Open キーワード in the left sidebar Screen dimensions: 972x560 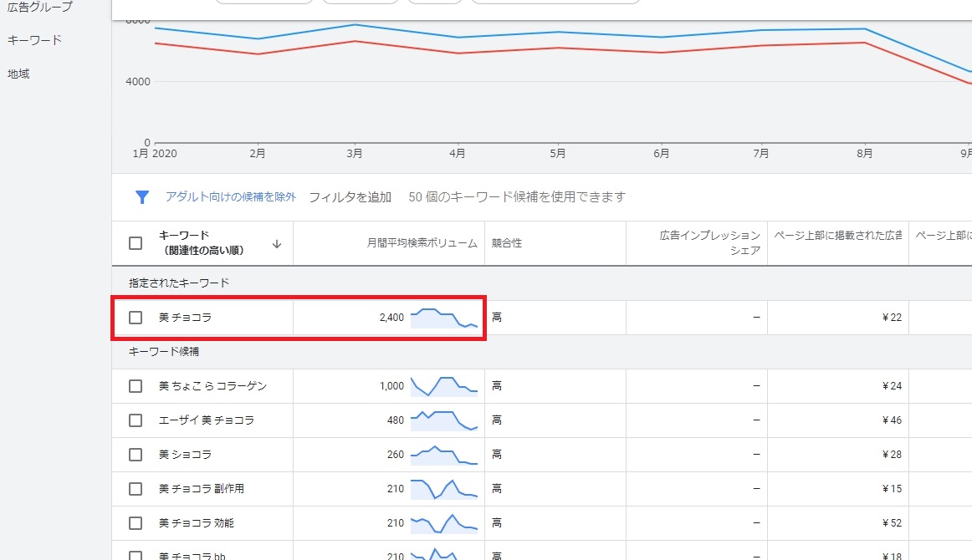pyautogui.click(x=34, y=40)
